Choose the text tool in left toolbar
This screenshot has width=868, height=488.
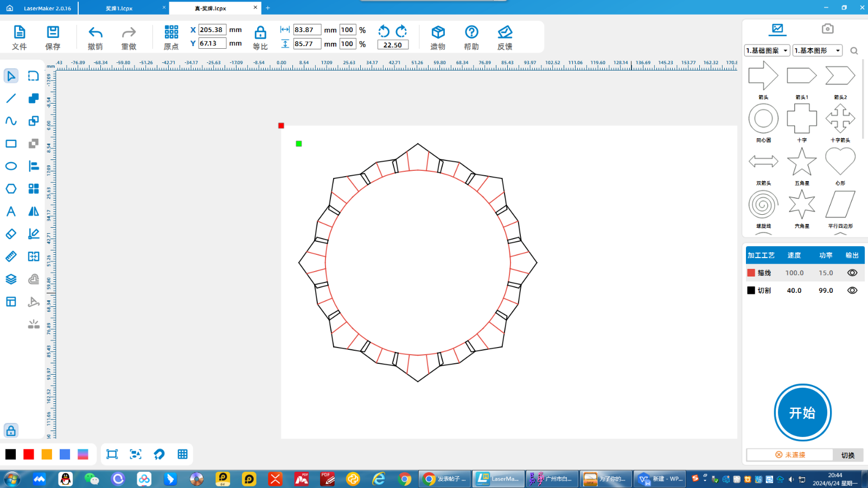11,211
